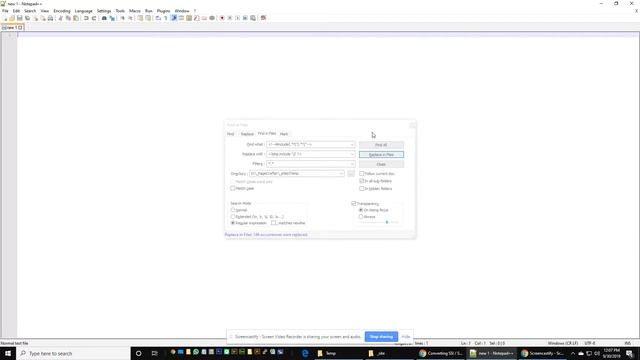The image size is (640, 360).
Task: Click the dialog's Close button
Action: [381, 164]
